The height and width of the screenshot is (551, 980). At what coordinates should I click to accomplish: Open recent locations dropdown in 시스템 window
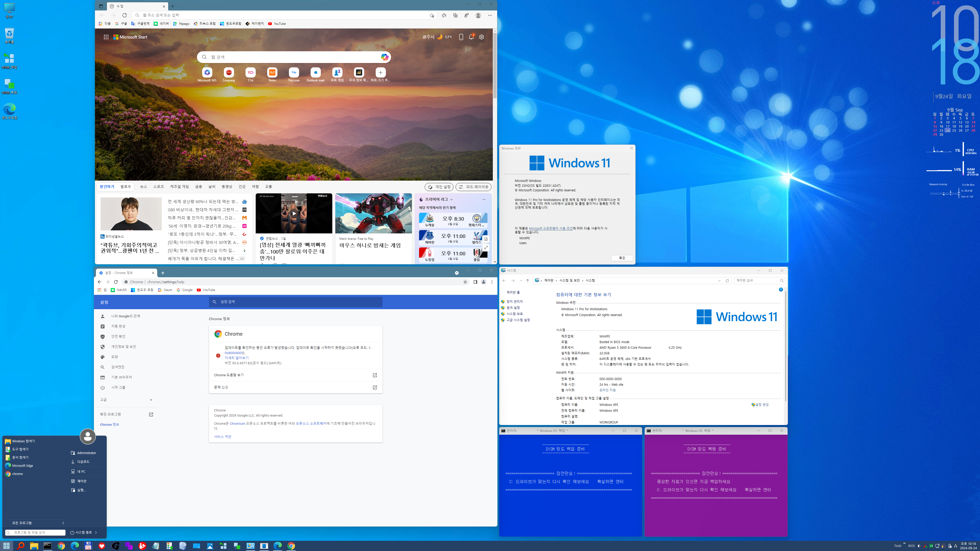521,281
